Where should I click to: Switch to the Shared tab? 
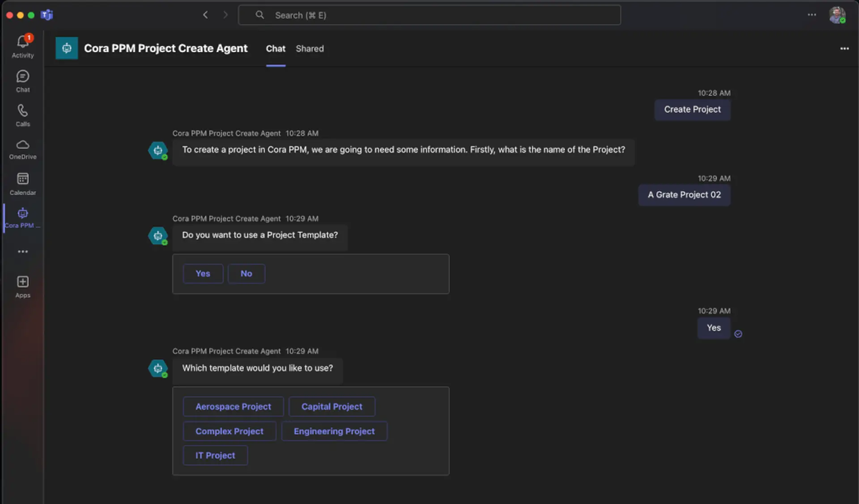point(310,49)
